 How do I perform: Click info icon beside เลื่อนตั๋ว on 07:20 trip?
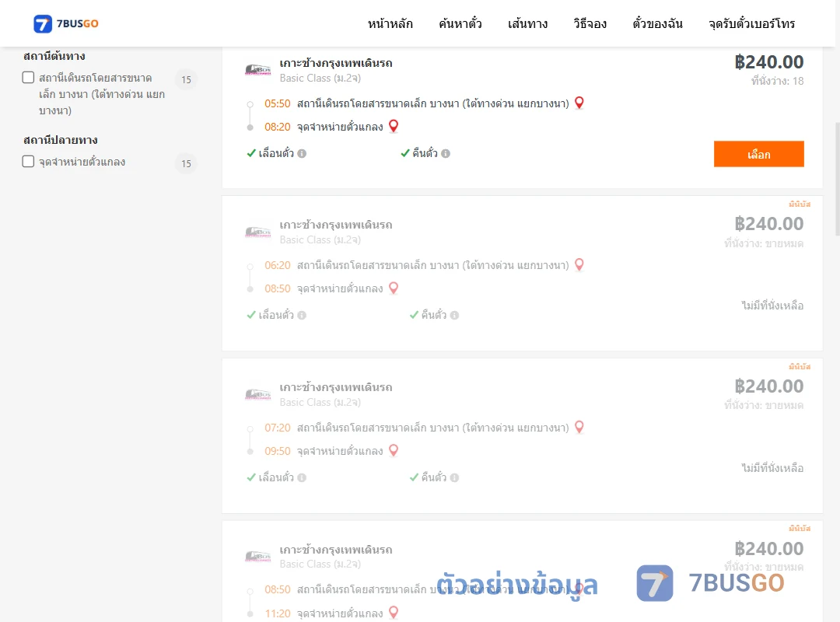(302, 478)
